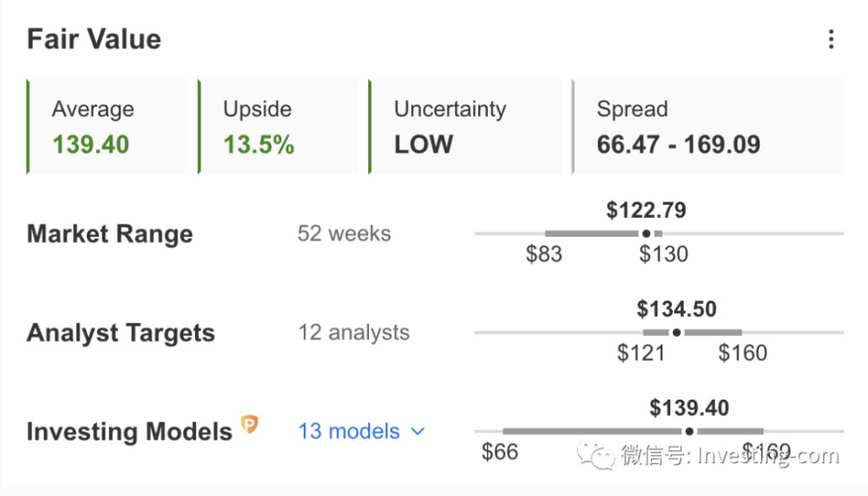Click the Analyst Targets row label
This screenshot has width=868, height=496.
(x=121, y=333)
